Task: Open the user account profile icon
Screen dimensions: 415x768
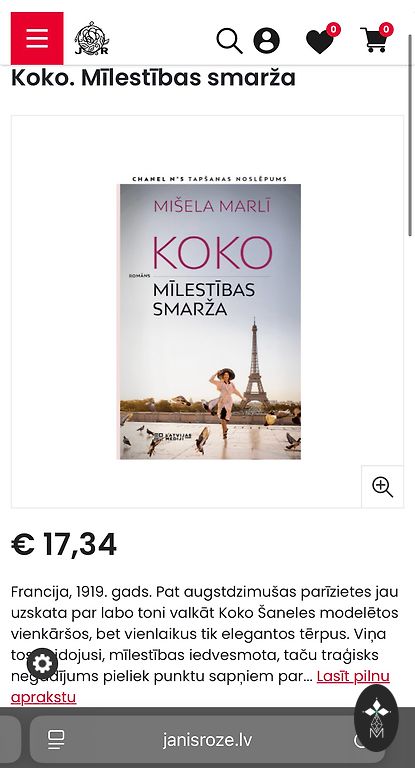Action: 267,41
